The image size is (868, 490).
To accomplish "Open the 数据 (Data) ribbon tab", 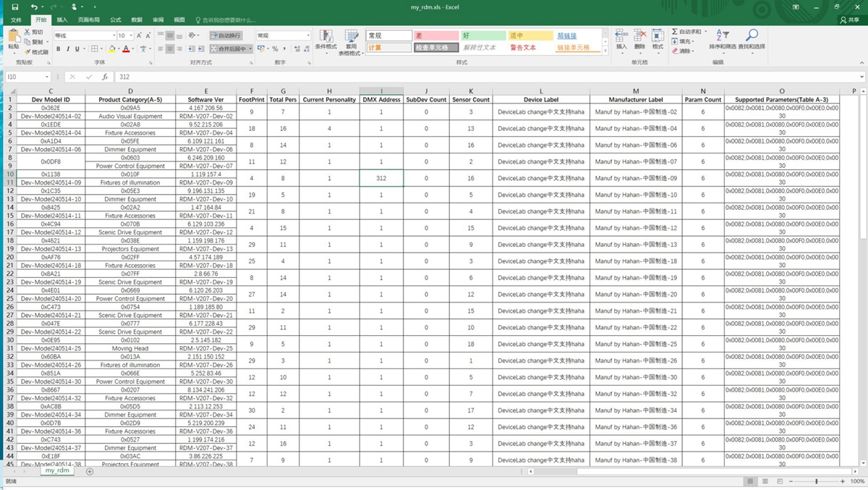I will (x=137, y=20).
